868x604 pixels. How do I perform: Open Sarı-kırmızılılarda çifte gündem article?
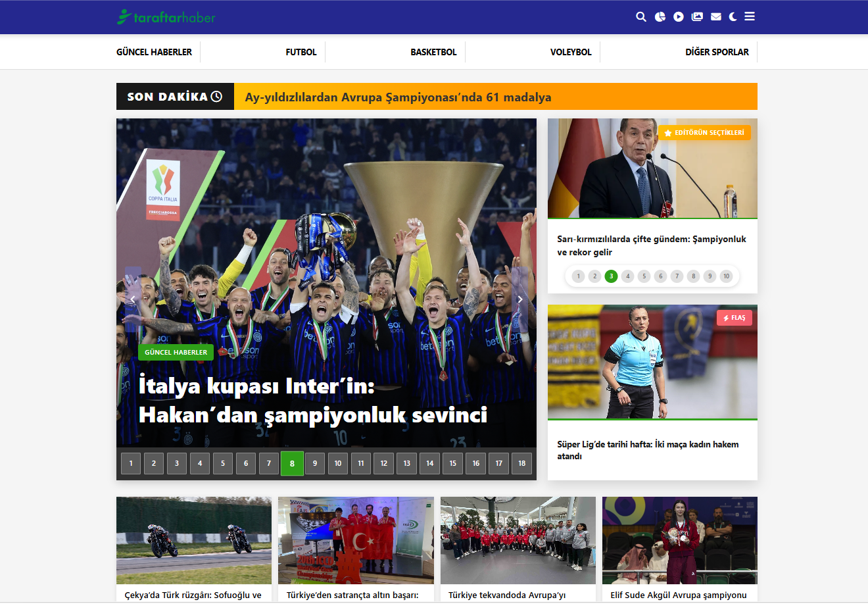(x=652, y=245)
